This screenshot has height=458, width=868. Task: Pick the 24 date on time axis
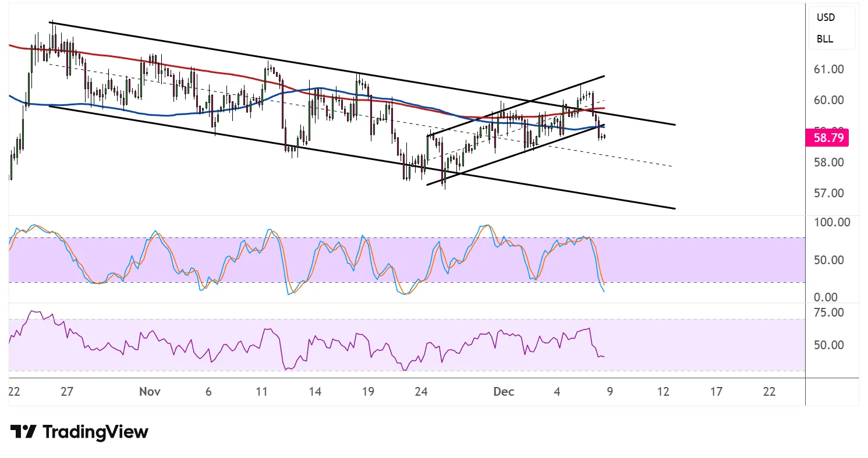coord(421,392)
